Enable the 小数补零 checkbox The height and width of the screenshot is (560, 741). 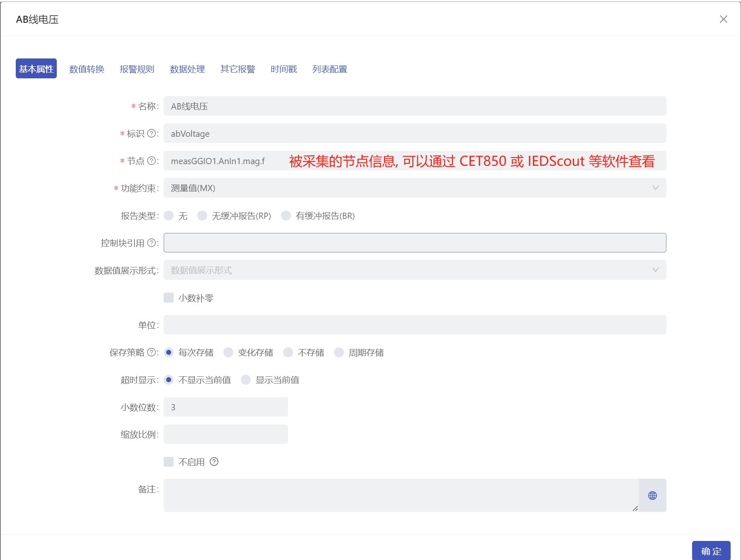point(169,298)
